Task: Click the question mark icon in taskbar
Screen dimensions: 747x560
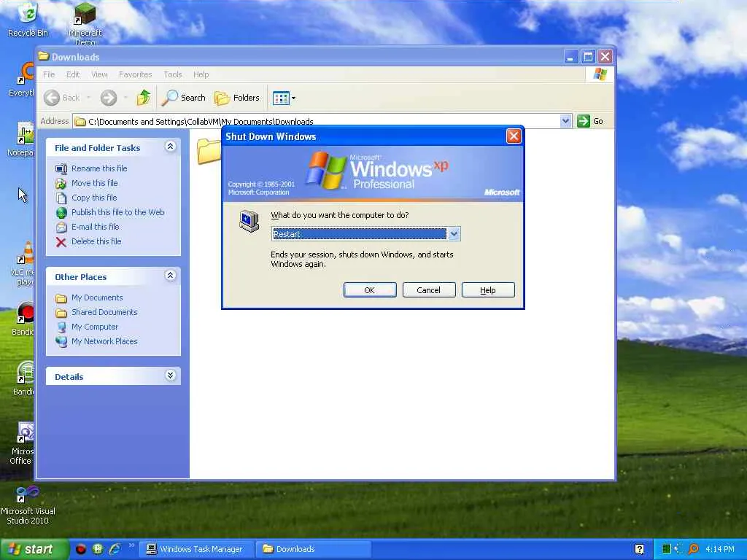Action: click(x=639, y=549)
